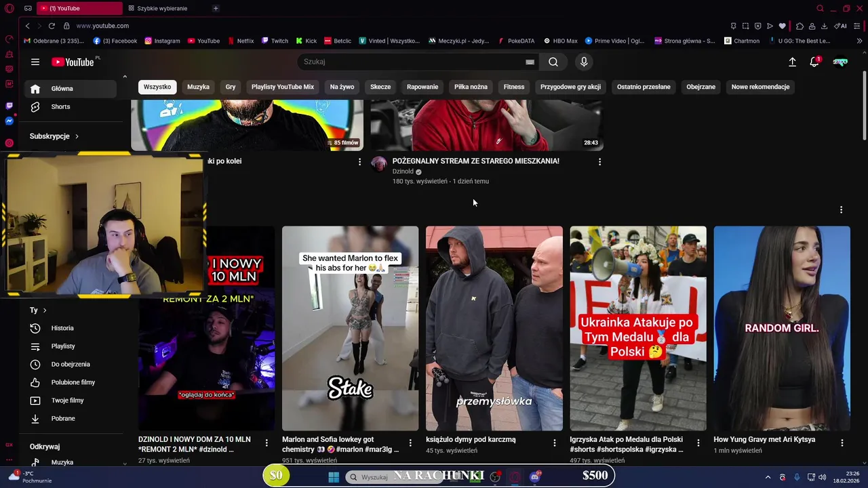Take a snapshot with the Opera capture icon

point(745,26)
